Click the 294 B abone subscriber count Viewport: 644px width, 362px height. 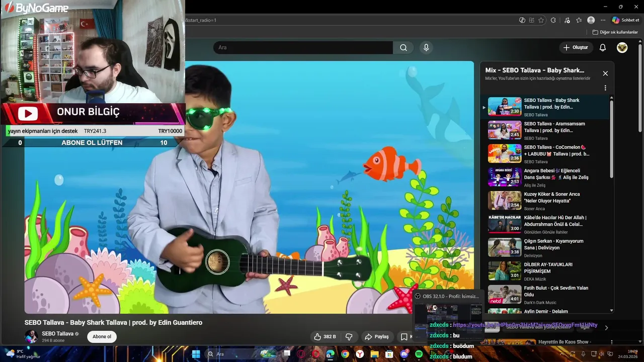54,340
